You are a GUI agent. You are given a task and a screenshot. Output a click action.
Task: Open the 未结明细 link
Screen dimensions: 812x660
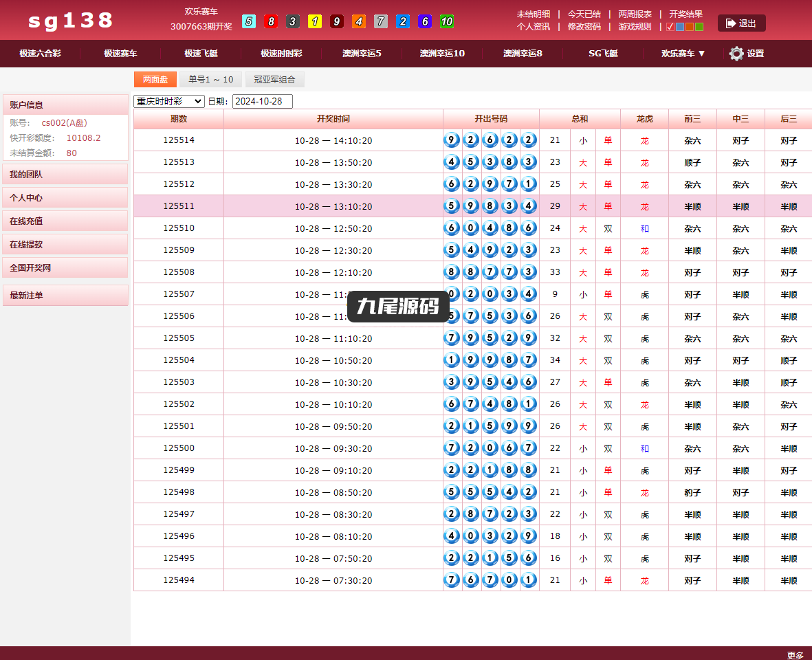tap(534, 14)
